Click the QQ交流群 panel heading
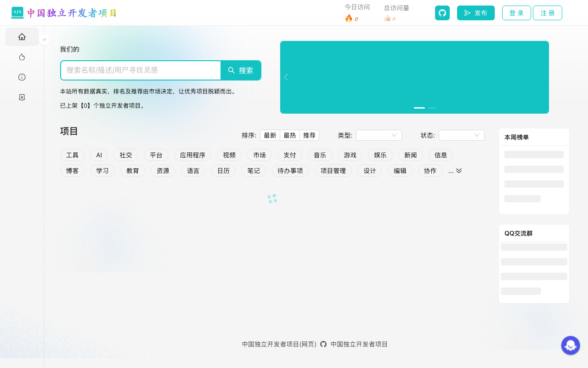 point(519,233)
